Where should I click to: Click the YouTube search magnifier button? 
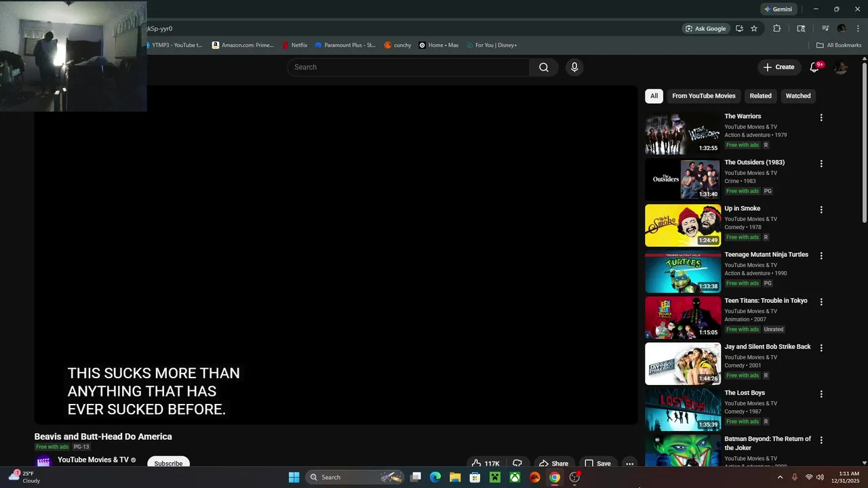544,67
